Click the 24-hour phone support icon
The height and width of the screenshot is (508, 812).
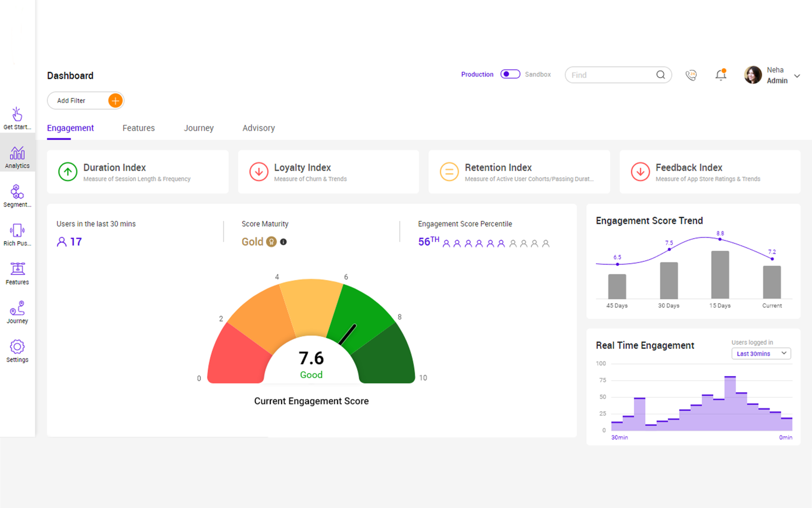click(691, 75)
